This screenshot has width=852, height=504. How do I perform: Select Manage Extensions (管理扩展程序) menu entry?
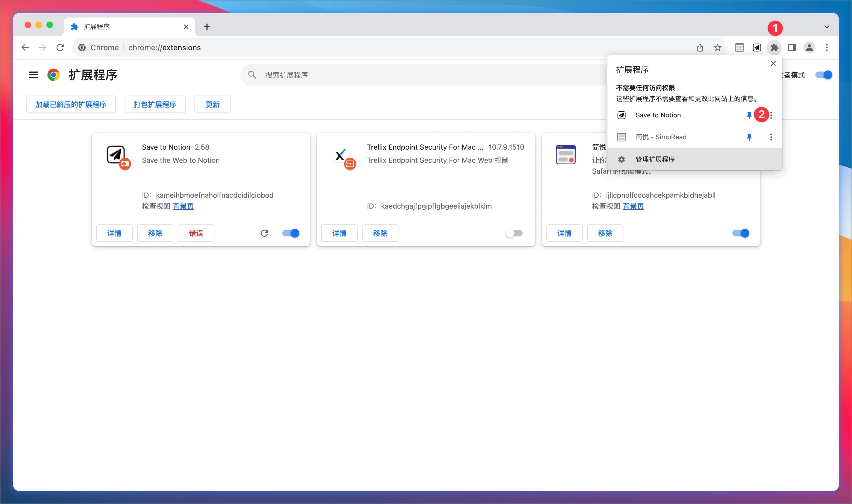655,159
